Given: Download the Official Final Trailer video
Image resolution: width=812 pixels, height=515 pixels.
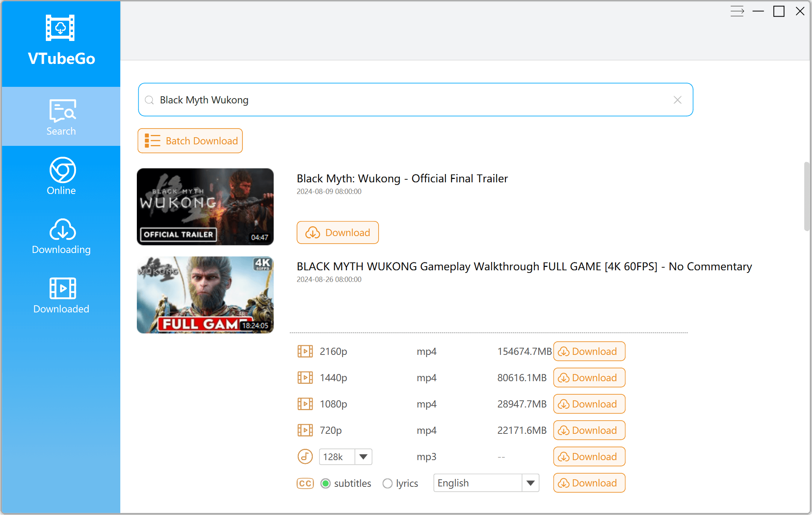Looking at the screenshot, I should point(337,232).
